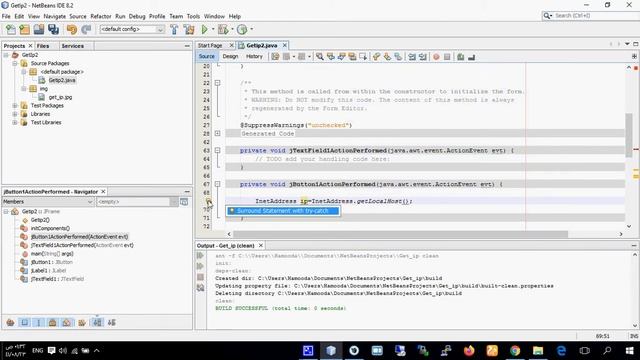Click the editor horizontal scrollbar
Image resolution: width=640 pixels, height=360 pixels.
pyautogui.click(x=400, y=234)
